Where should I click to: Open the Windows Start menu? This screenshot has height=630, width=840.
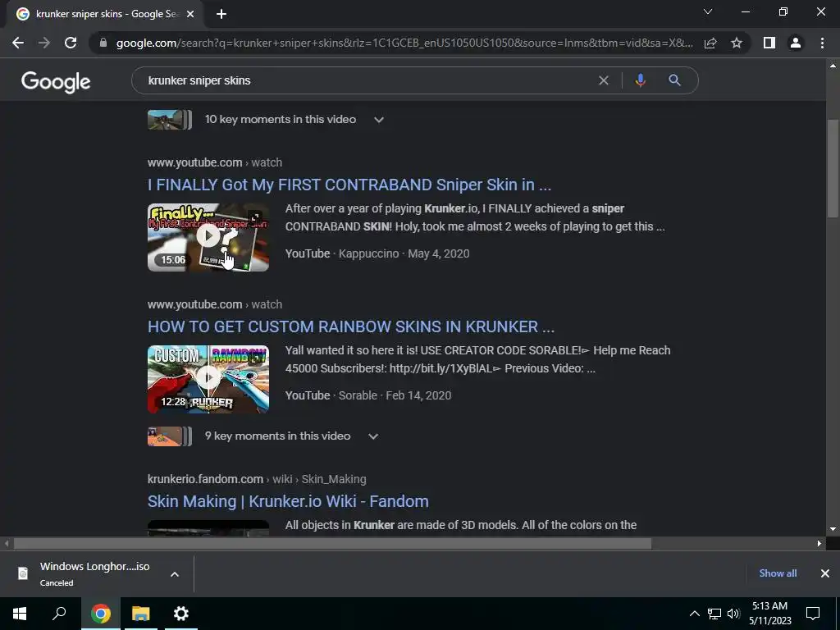[20, 614]
